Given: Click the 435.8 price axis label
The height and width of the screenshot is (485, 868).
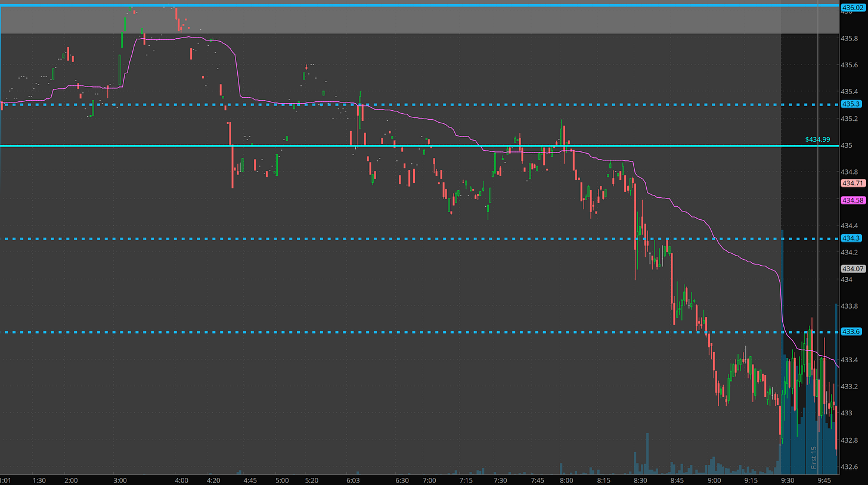Looking at the screenshot, I should (x=849, y=38).
